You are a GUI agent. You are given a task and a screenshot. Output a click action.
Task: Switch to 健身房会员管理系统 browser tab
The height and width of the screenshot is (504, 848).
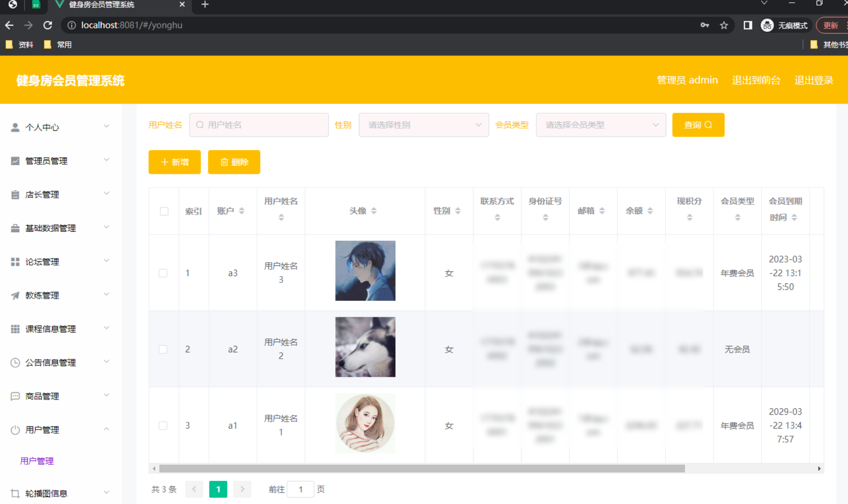click(x=120, y=5)
